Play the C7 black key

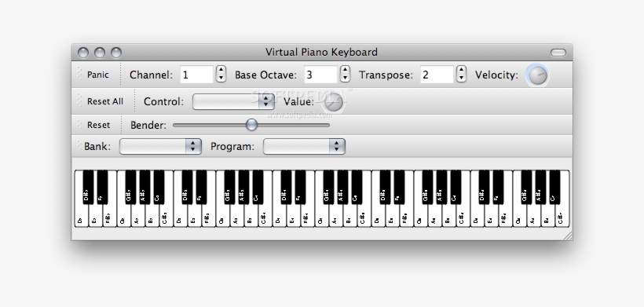tap(555, 187)
